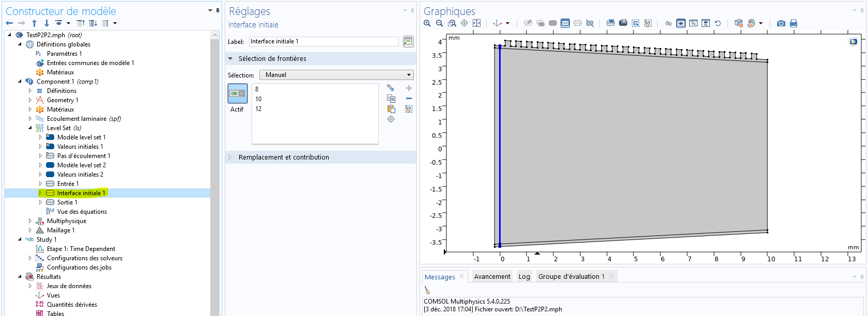Toggle the wireframe rendering button
Viewport: 868px width, 316px height.
(590, 23)
